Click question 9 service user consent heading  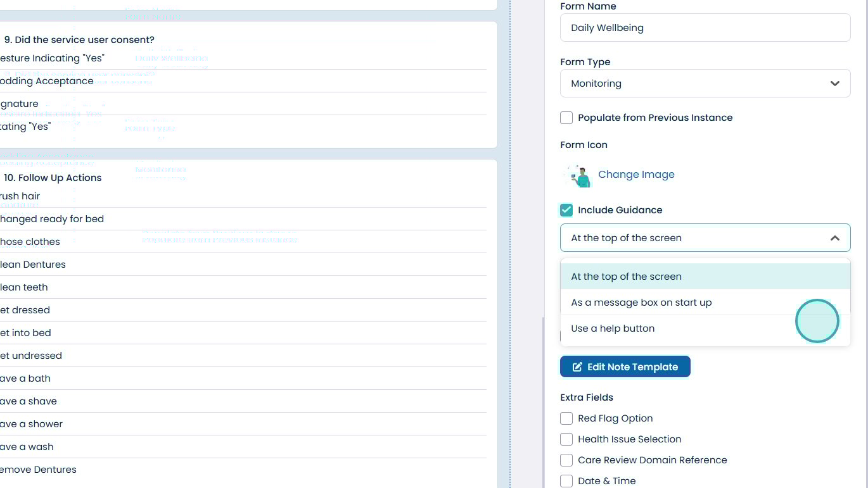[79, 40]
